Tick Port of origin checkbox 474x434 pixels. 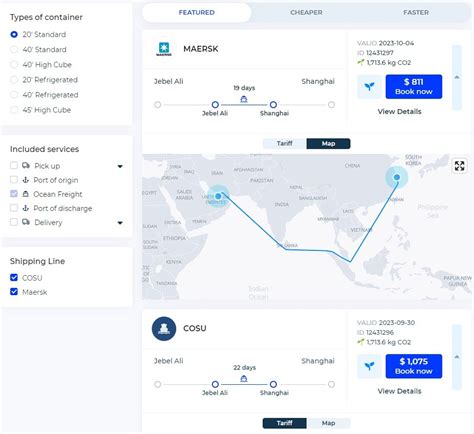14,180
